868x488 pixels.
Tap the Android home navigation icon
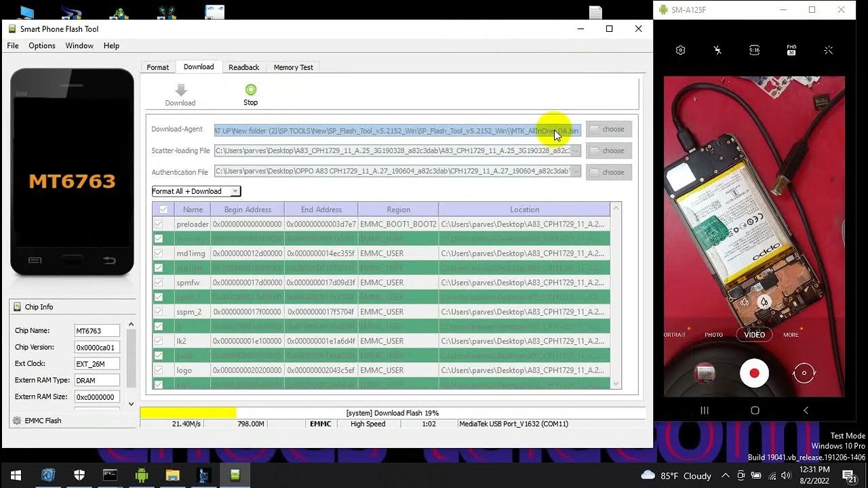point(755,410)
